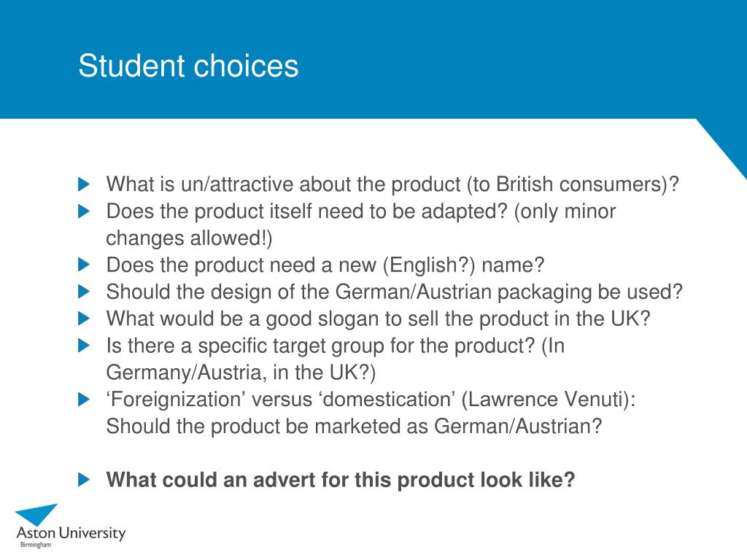747x560 pixels.
Task: Click the 'Student choices' slide title
Action: point(188,66)
